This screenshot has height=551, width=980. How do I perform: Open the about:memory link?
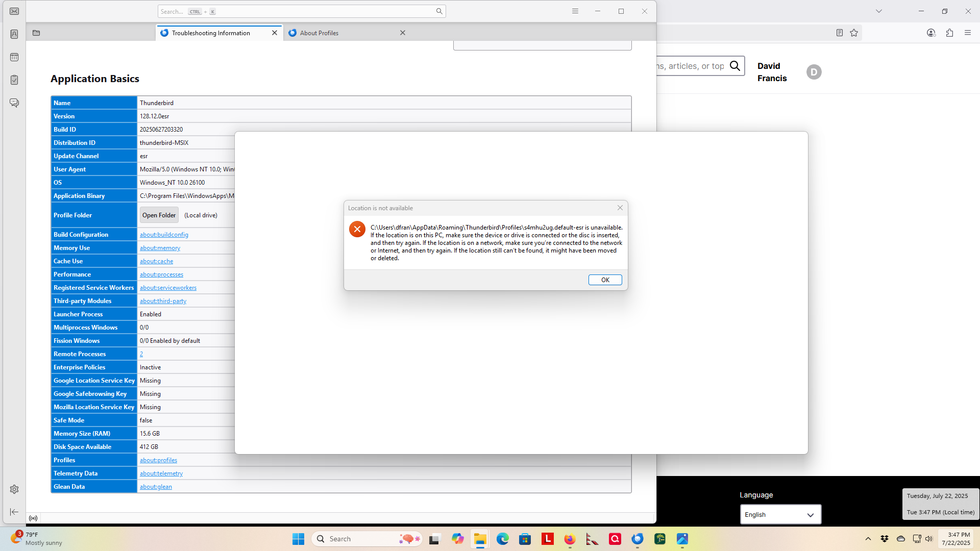click(x=160, y=248)
